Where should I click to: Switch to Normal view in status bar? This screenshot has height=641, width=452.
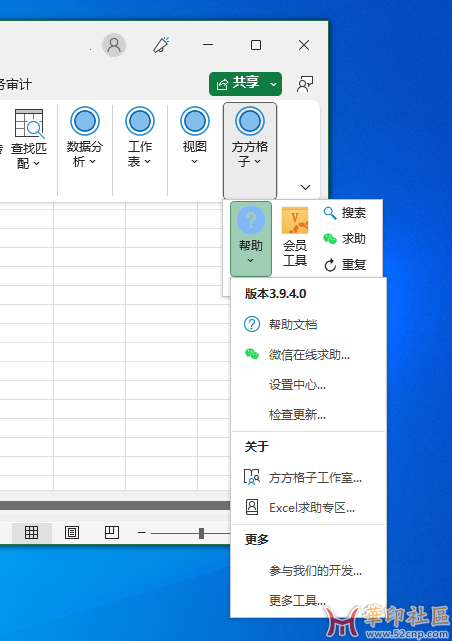click(x=31, y=533)
